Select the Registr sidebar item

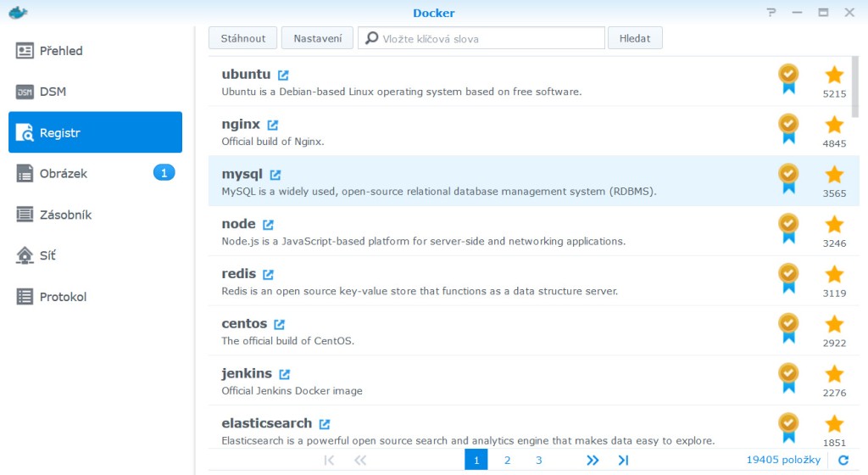[x=95, y=132]
